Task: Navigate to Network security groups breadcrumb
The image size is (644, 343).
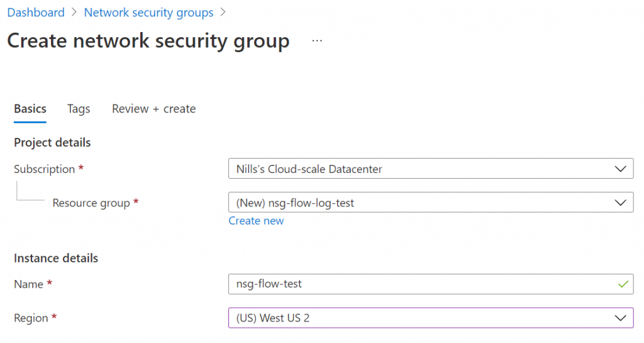Action: pos(148,13)
